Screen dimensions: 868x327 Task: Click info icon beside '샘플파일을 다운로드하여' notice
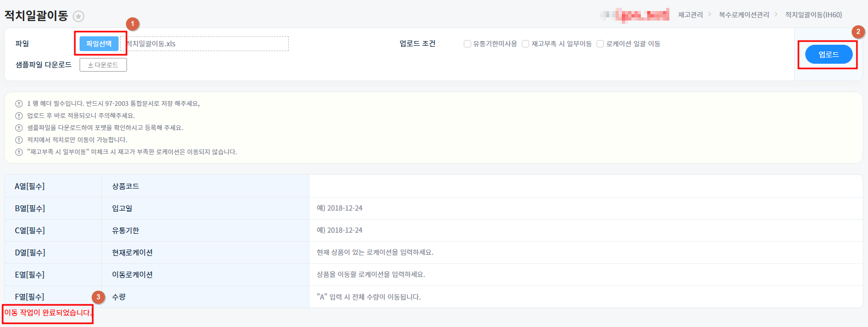coord(19,128)
